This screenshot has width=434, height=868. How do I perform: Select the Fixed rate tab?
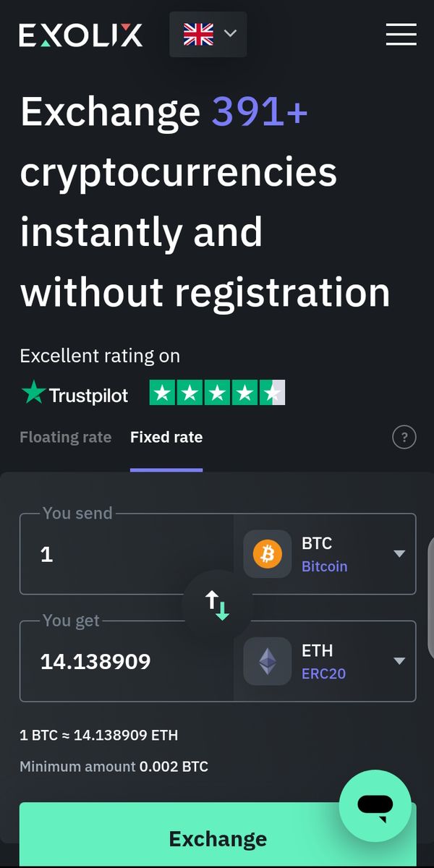point(166,437)
